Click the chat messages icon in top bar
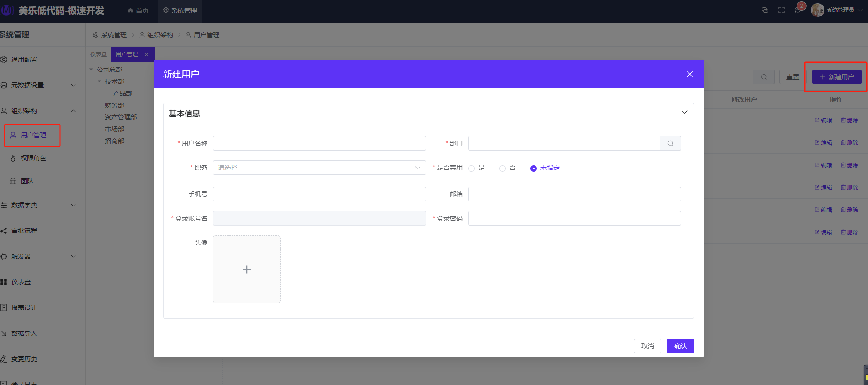 (764, 10)
